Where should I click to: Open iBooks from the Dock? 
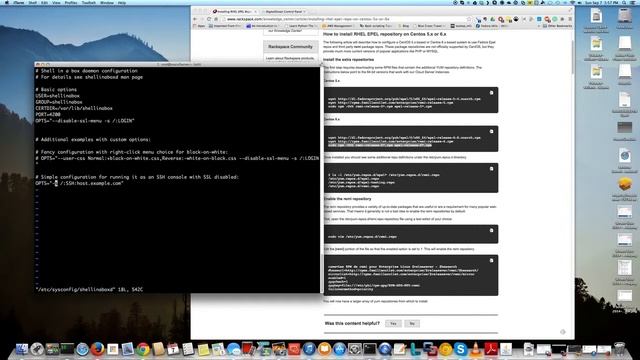point(324,349)
